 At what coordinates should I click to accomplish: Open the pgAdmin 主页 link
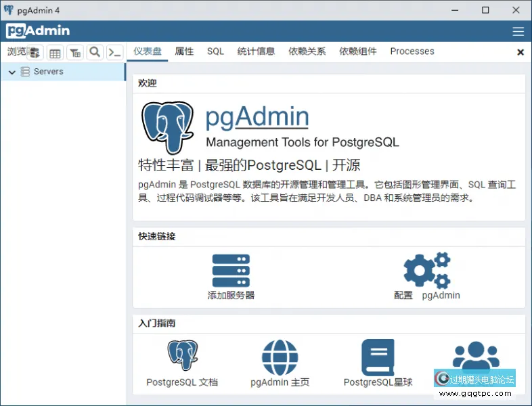pyautogui.click(x=280, y=382)
